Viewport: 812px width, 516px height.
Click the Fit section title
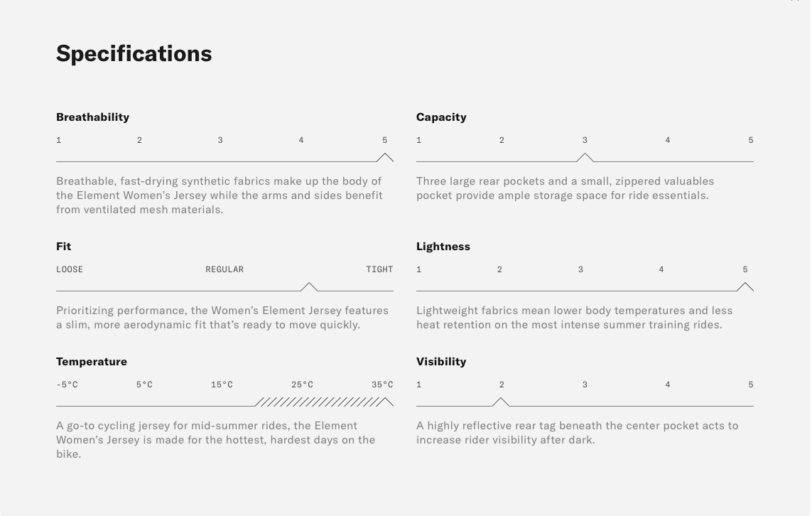[63, 246]
